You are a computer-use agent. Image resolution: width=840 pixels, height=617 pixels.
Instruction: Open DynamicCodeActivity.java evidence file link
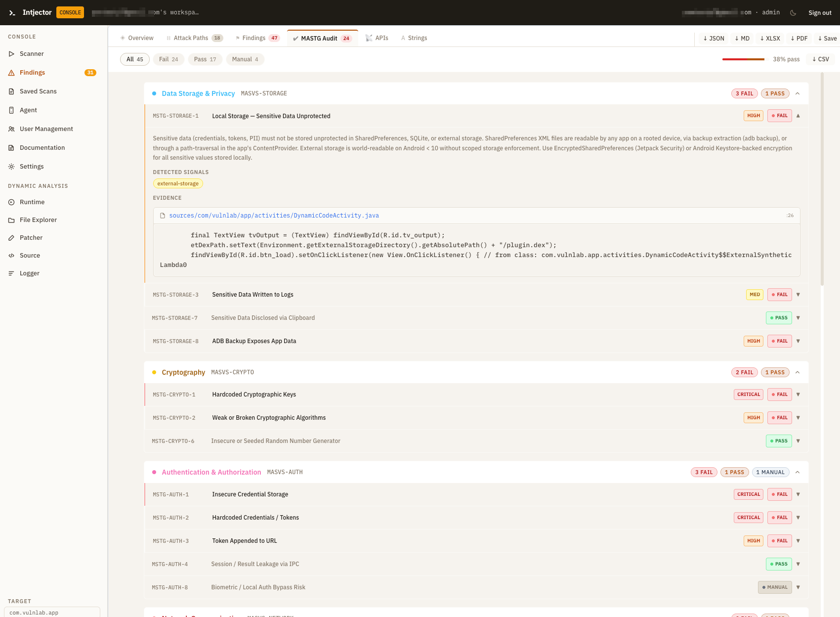point(274,216)
